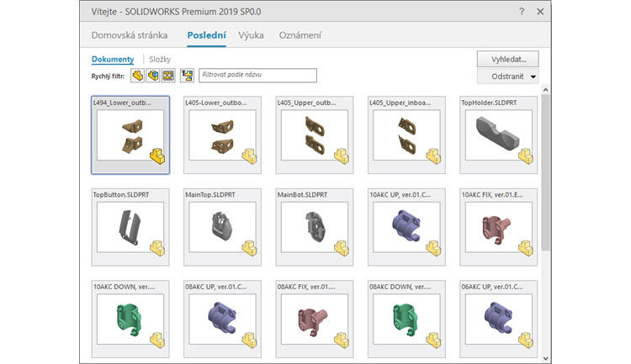Click the 06AKC UP, ver.01.C... title
This screenshot has height=364, width=631.
pyautogui.click(x=492, y=287)
